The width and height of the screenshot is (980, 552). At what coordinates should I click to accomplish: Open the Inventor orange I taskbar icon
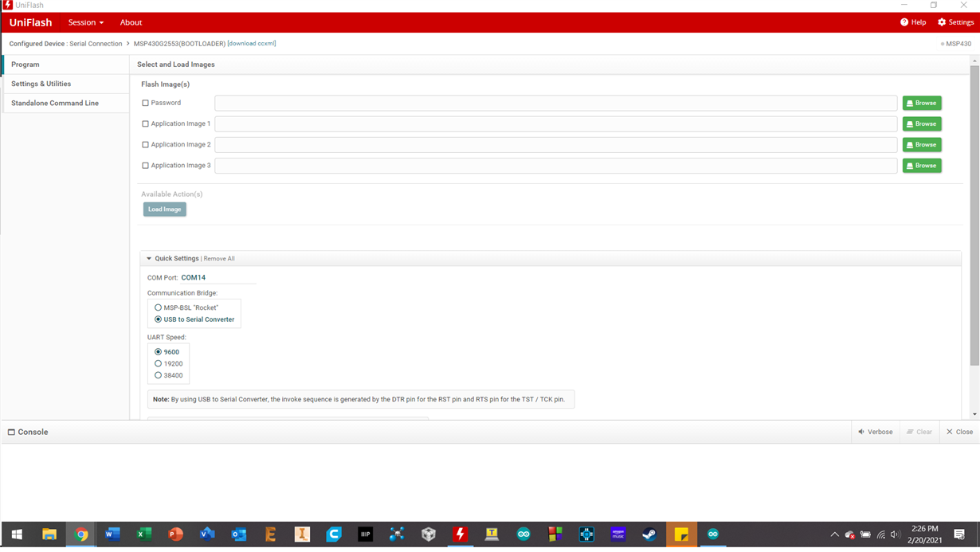pos(302,534)
